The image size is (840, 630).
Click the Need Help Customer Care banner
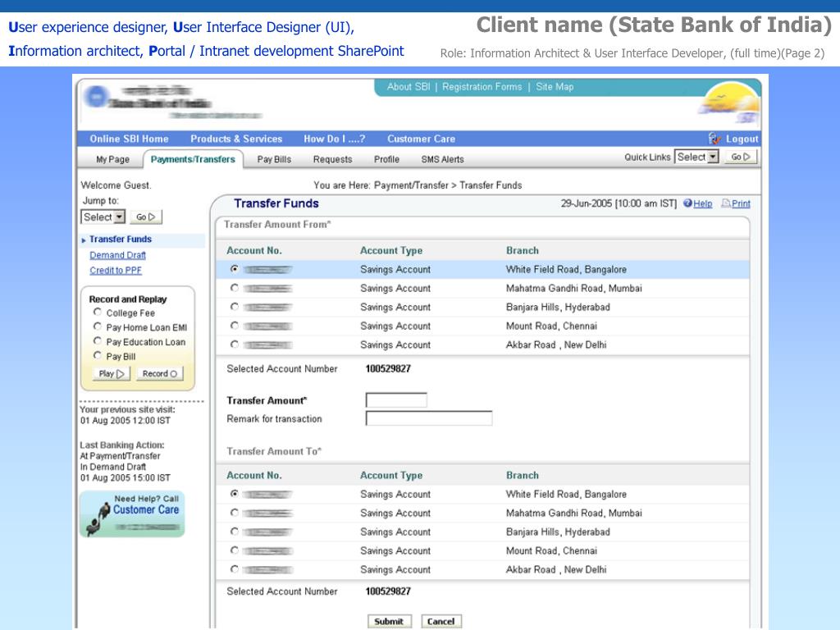click(132, 514)
